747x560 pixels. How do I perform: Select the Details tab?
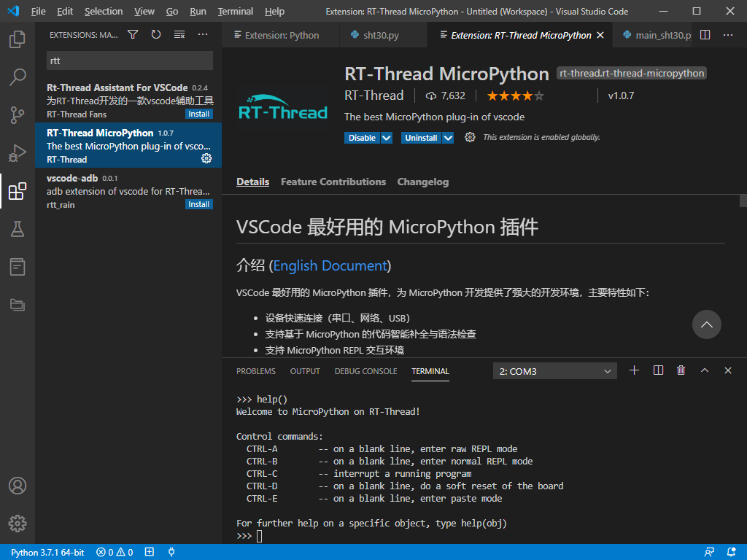coord(252,182)
